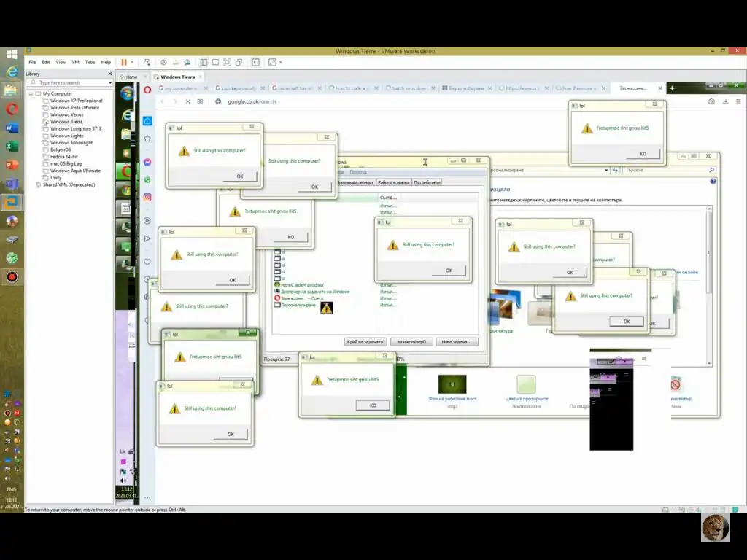Stop page loading in Opera

tap(187, 101)
